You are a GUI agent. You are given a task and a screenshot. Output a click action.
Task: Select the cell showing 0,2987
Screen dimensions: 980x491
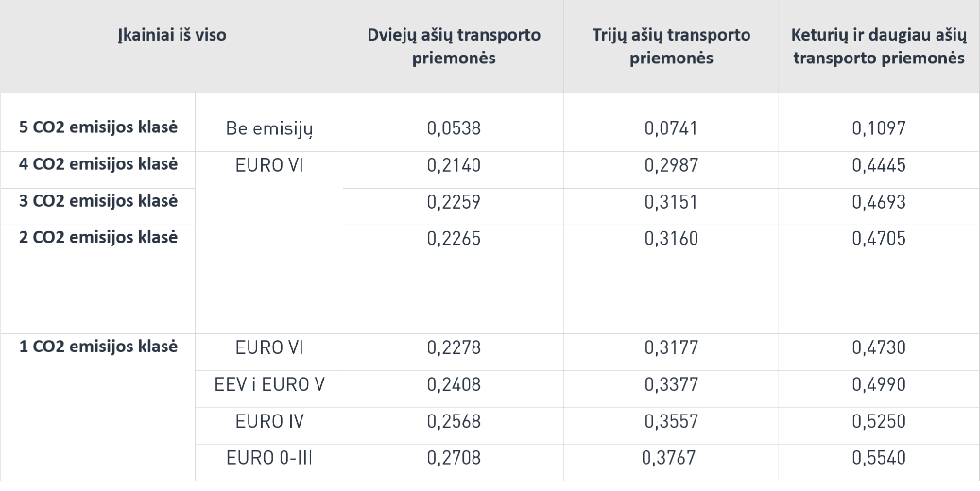point(671,165)
